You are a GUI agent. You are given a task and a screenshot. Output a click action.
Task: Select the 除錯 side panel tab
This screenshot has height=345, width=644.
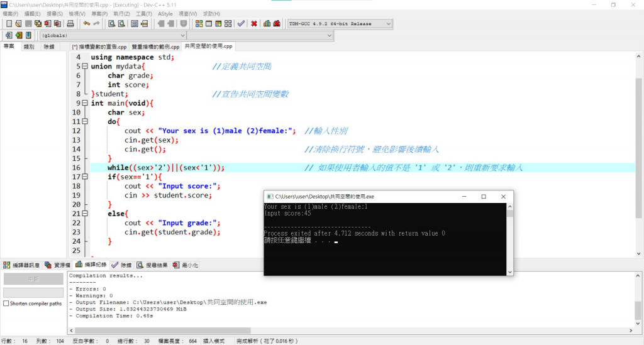click(49, 47)
